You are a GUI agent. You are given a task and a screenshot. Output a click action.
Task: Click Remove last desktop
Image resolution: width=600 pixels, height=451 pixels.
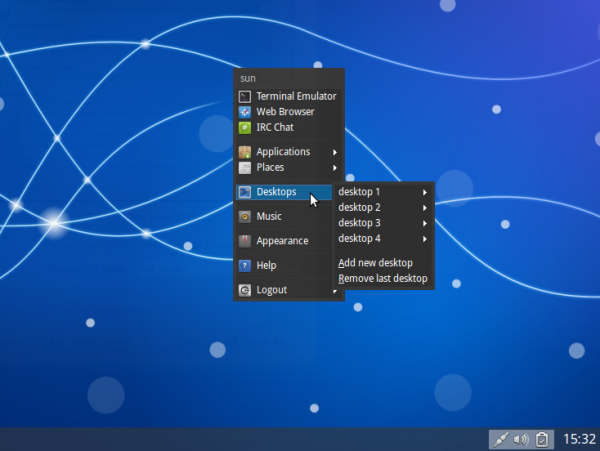click(x=383, y=278)
